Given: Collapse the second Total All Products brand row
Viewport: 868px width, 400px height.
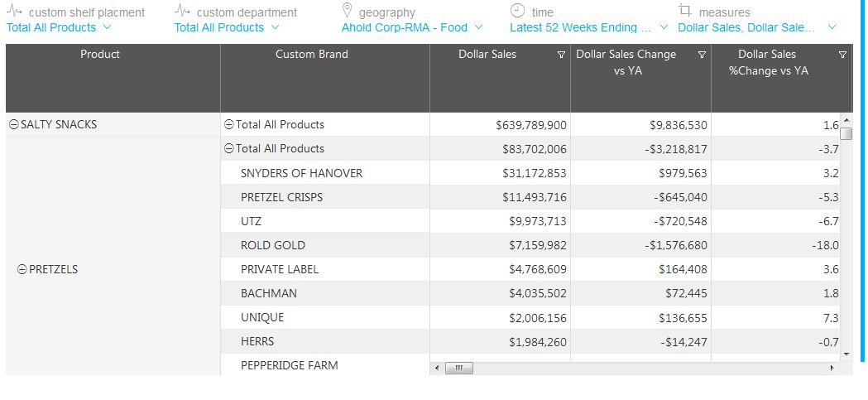Looking at the screenshot, I should (229, 149).
